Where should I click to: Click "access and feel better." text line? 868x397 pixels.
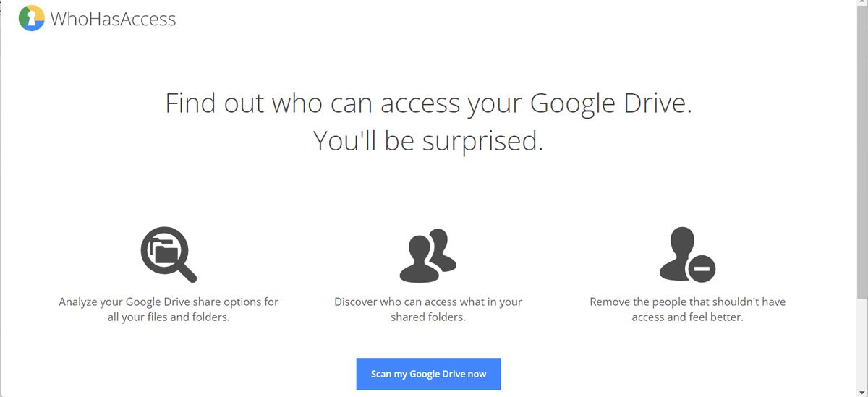click(687, 317)
